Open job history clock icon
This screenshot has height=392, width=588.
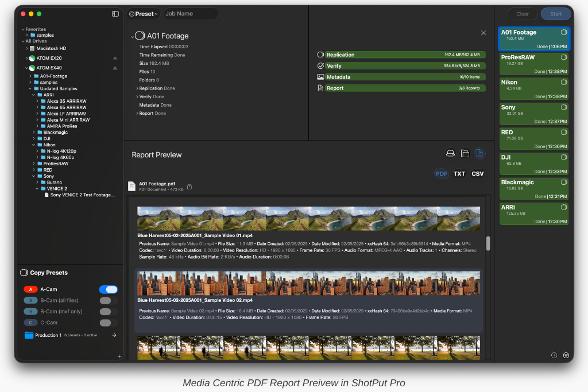[x=554, y=355]
